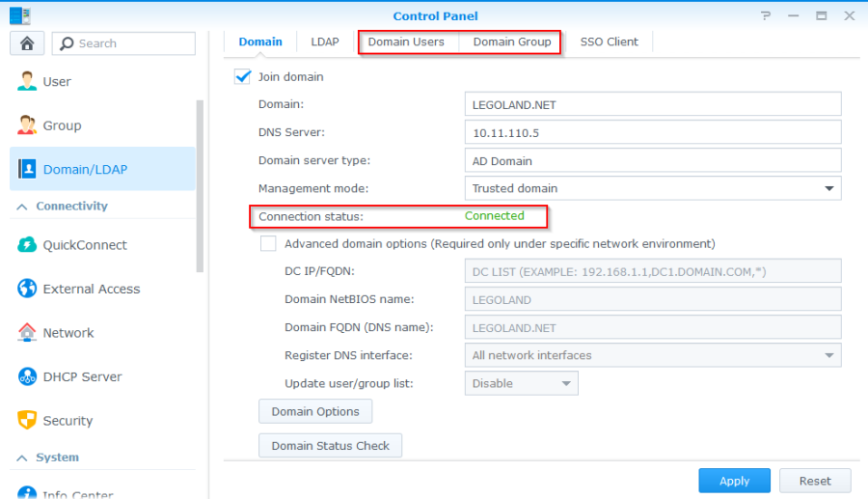Select the Domain/LDAP sidebar icon
868x499 pixels.
click(x=27, y=169)
